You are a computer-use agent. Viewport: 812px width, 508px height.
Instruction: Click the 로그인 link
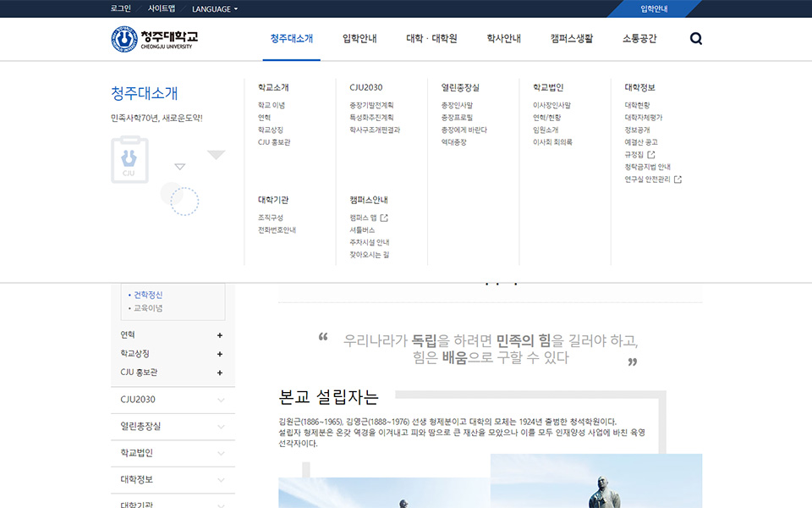point(121,8)
